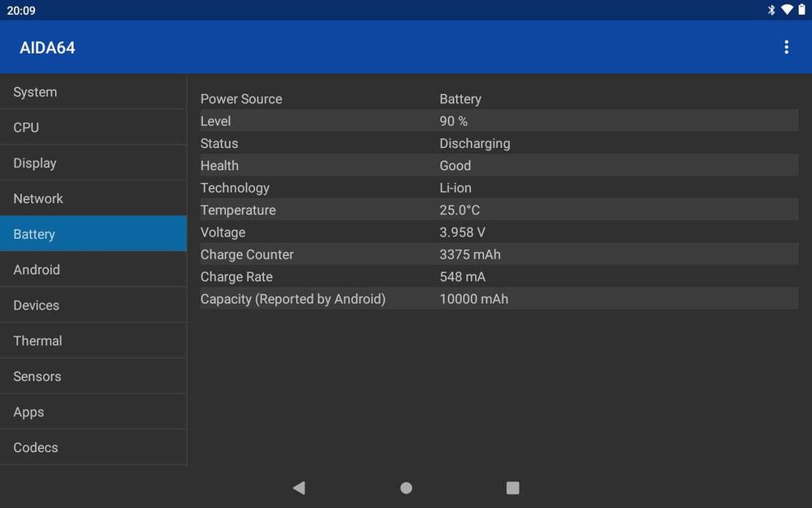Tap the battery status bar icon
The height and width of the screenshot is (508, 812).
(801, 10)
